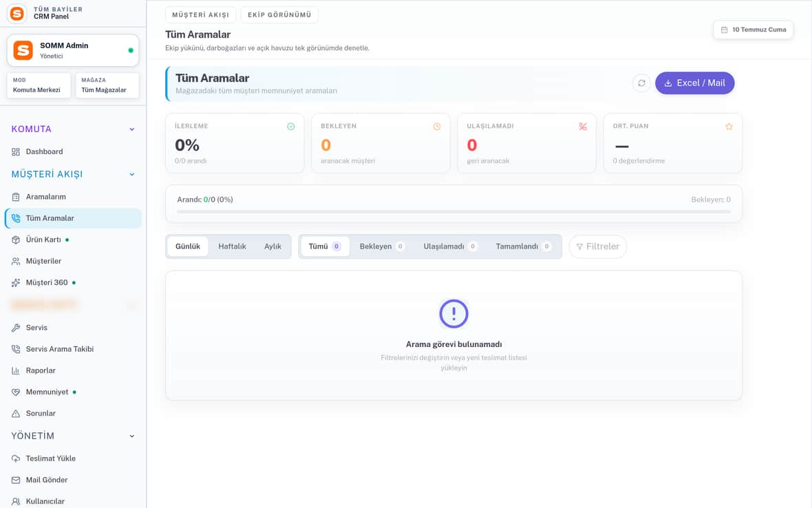Select the Günlük period option
The width and height of the screenshot is (812, 508).
[x=187, y=246]
